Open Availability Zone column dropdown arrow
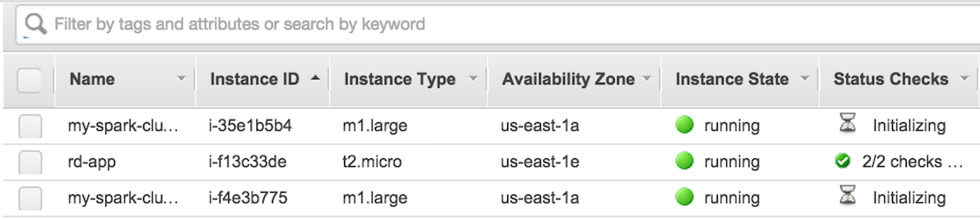Screen dimensions: 980x219 coord(647,79)
